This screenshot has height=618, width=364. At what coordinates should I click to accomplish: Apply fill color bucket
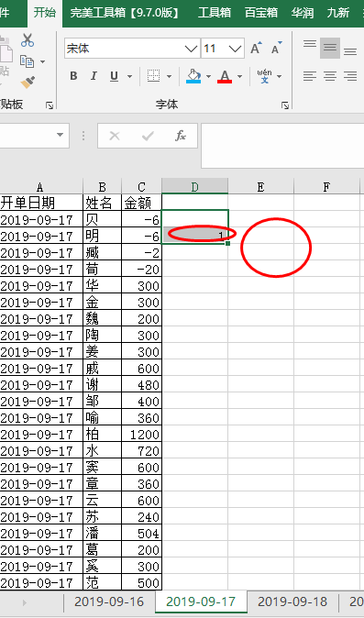tap(193, 76)
